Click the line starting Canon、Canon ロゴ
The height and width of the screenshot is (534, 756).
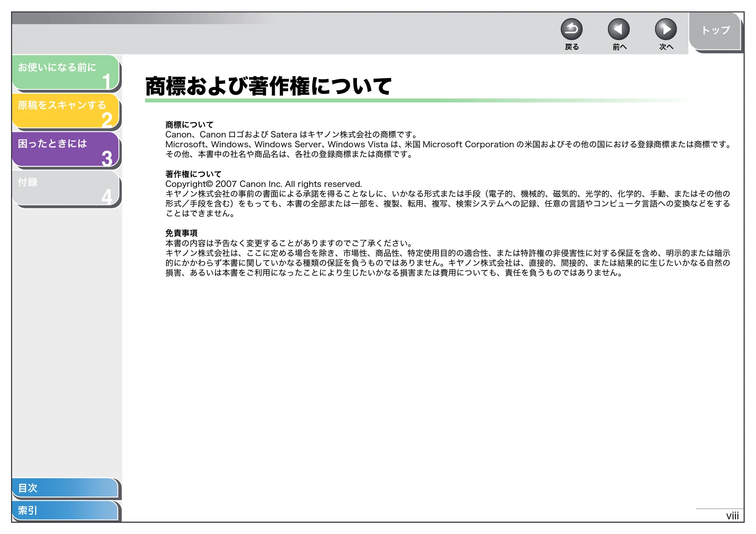[x=292, y=134]
